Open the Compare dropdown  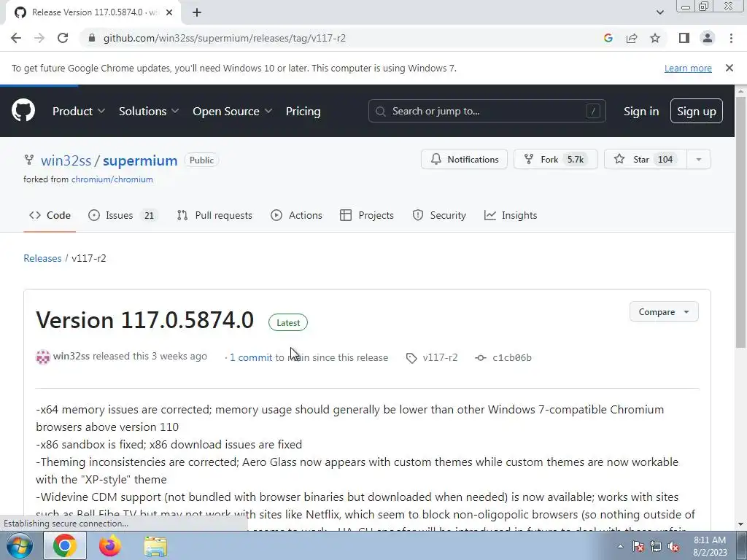pos(664,312)
